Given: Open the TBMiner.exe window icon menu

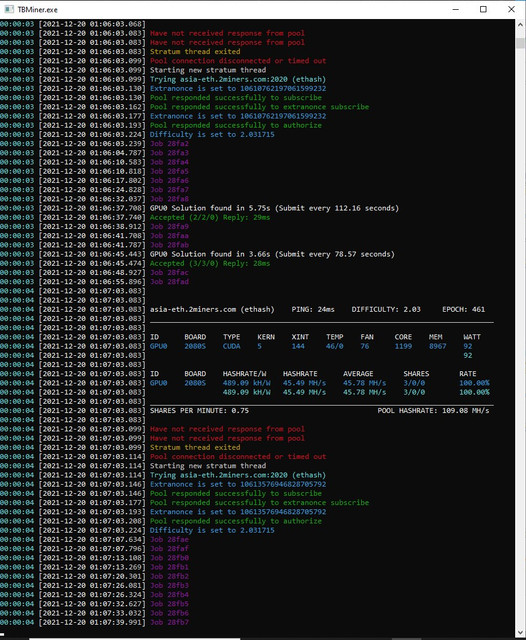Looking at the screenshot, I should 9,9.
